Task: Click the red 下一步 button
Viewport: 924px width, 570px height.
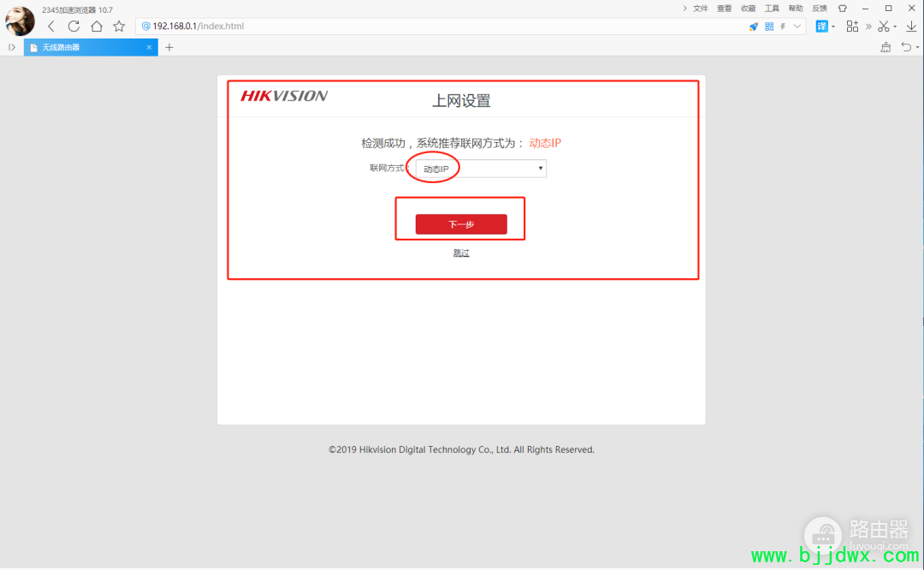Action: click(461, 224)
